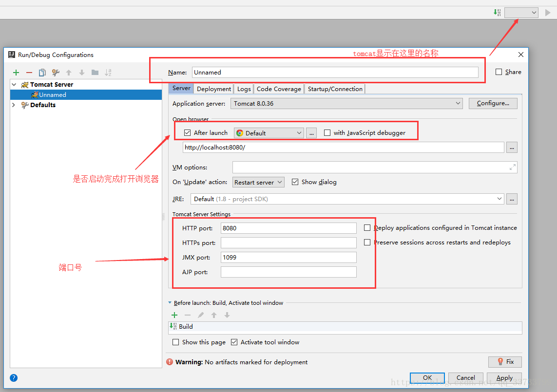
Task: Expand VM options field icon
Action: coord(512,167)
